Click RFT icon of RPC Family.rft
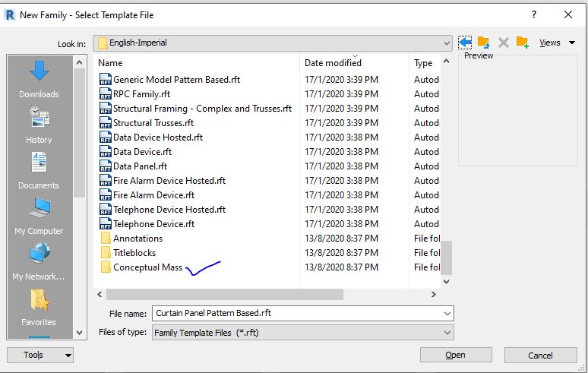 [x=106, y=93]
